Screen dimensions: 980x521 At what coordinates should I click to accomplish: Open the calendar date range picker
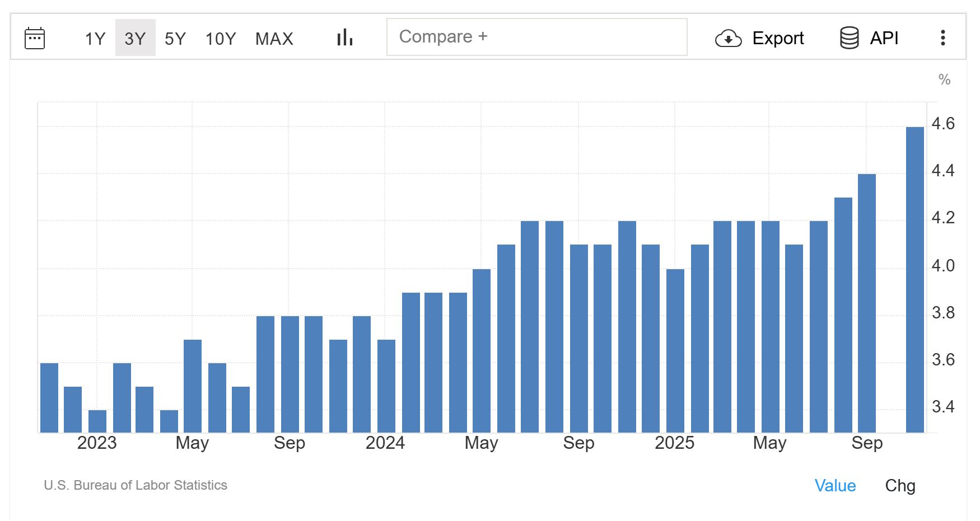click(x=35, y=38)
